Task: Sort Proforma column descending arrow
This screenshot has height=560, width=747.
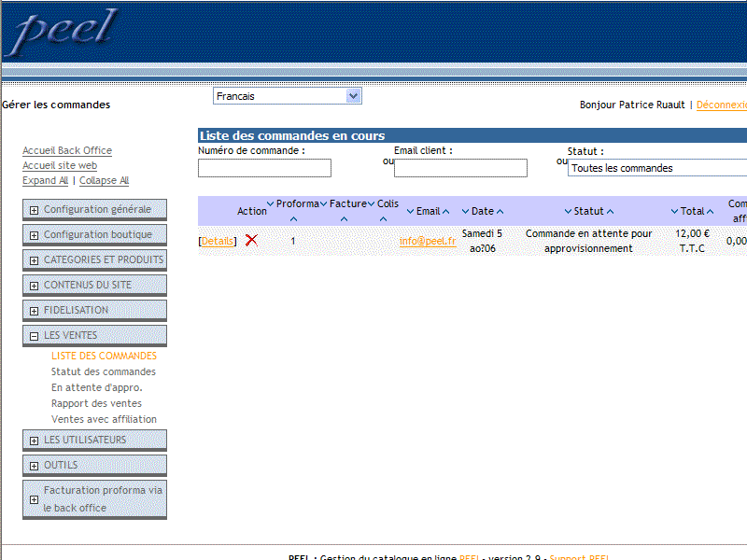Action: (270, 203)
